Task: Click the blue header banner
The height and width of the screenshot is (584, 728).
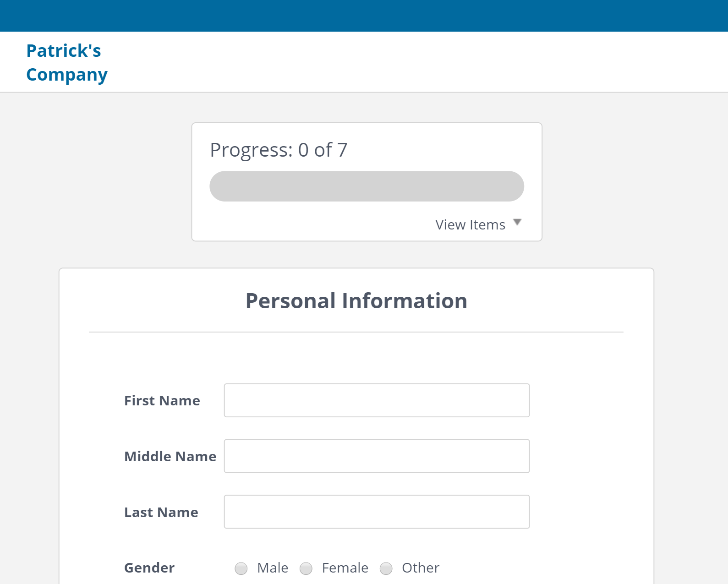Action: point(364,16)
